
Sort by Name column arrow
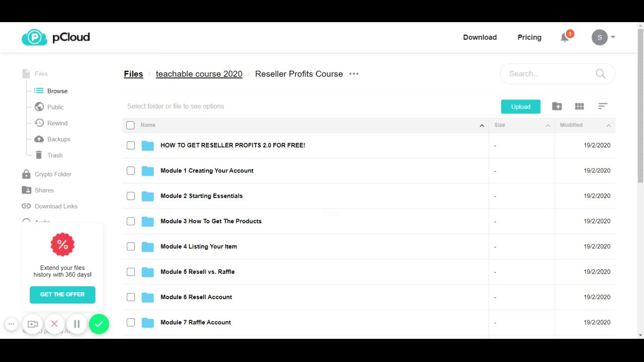coord(481,125)
